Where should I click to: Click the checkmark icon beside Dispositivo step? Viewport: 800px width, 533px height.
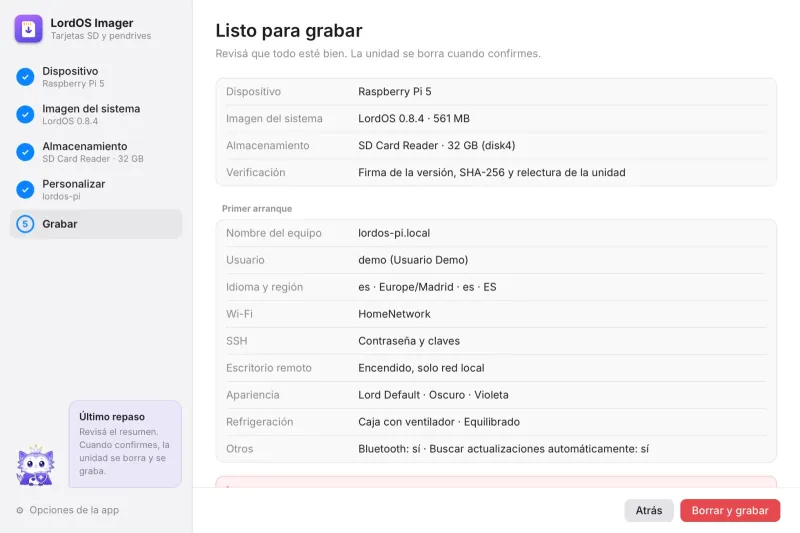[x=25, y=77]
